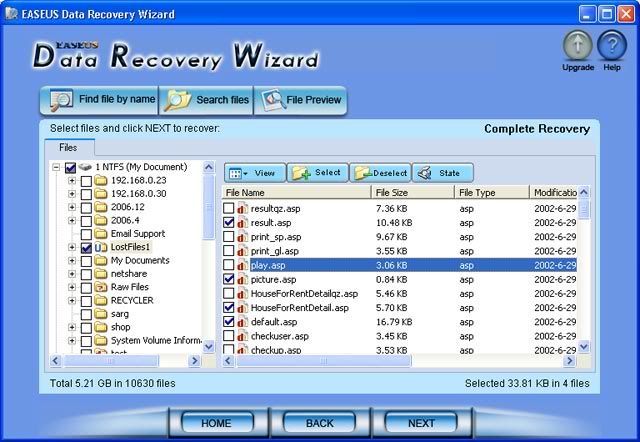The image size is (640, 442).
Task: Uncheck the default.asp checkbox
Action: point(229,322)
